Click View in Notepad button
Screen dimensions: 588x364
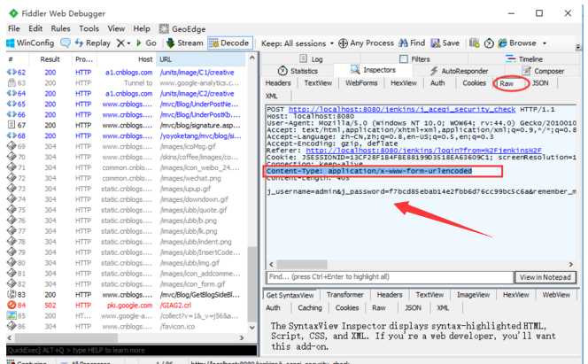pos(545,277)
